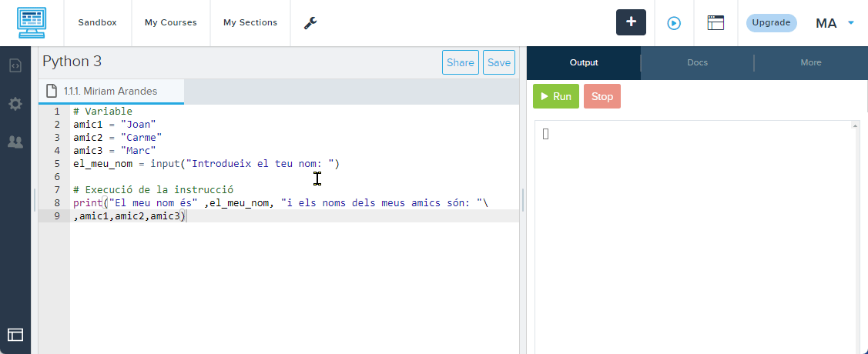The height and width of the screenshot is (354, 868).
Task: Click the circular play icon in navbar
Action: (674, 23)
